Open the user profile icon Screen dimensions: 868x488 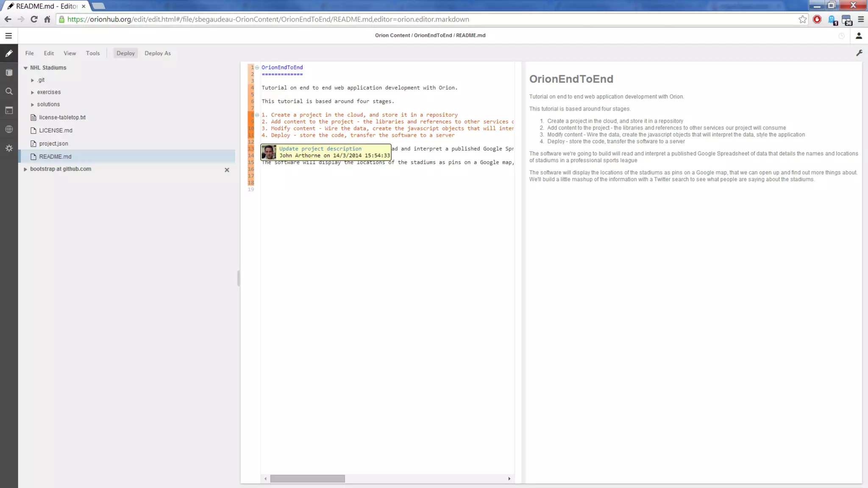(x=859, y=36)
